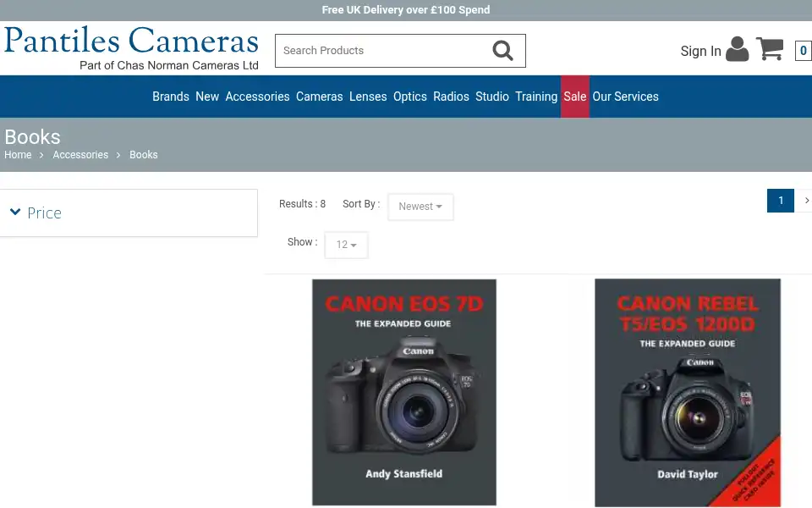This screenshot has width=812, height=508.
Task: Click the Free UK Delivery banner
Action: click(406, 10)
